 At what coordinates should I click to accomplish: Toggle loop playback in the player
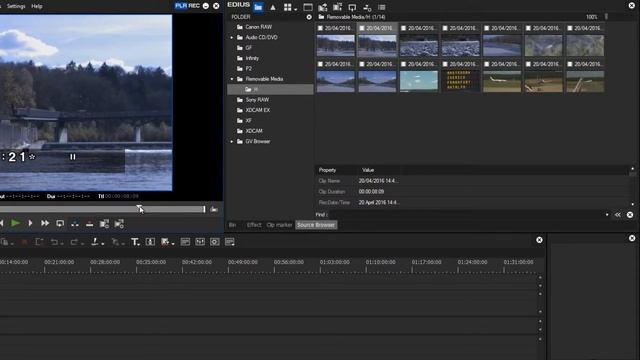point(60,223)
